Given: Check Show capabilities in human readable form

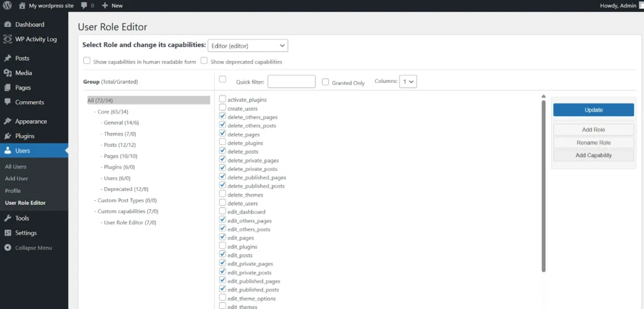Looking at the screenshot, I should (87, 61).
